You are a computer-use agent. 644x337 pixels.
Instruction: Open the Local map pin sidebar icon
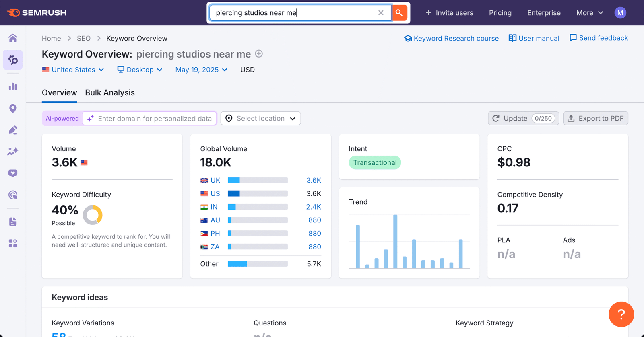pyautogui.click(x=13, y=108)
